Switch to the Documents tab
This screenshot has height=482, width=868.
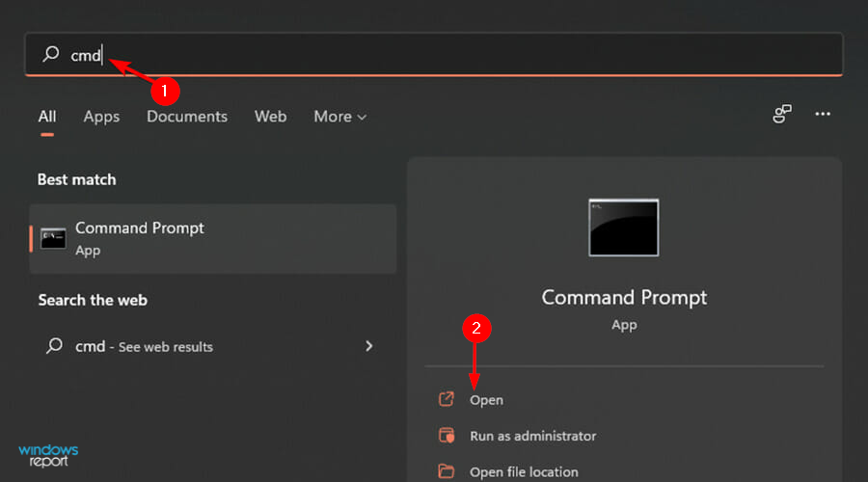(x=187, y=117)
